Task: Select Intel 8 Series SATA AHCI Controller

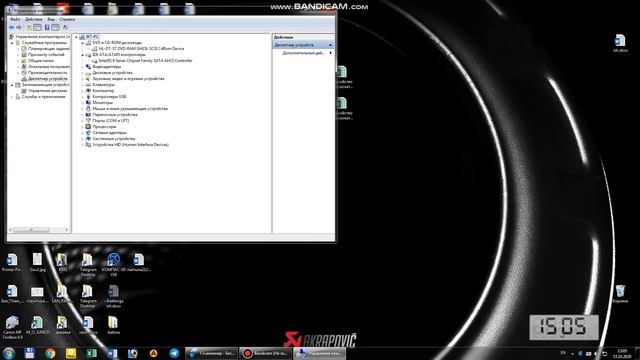Action: [145, 60]
